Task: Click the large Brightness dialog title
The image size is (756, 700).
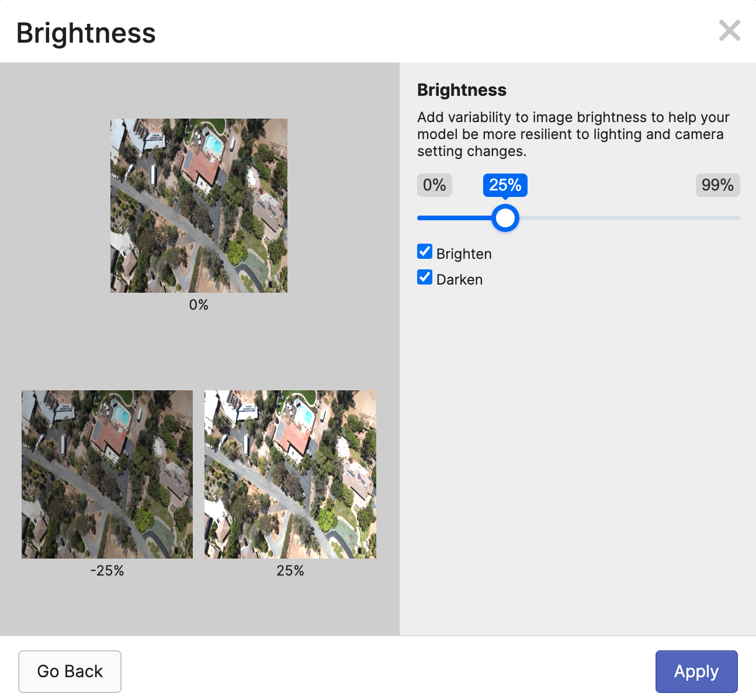Action: [x=86, y=33]
